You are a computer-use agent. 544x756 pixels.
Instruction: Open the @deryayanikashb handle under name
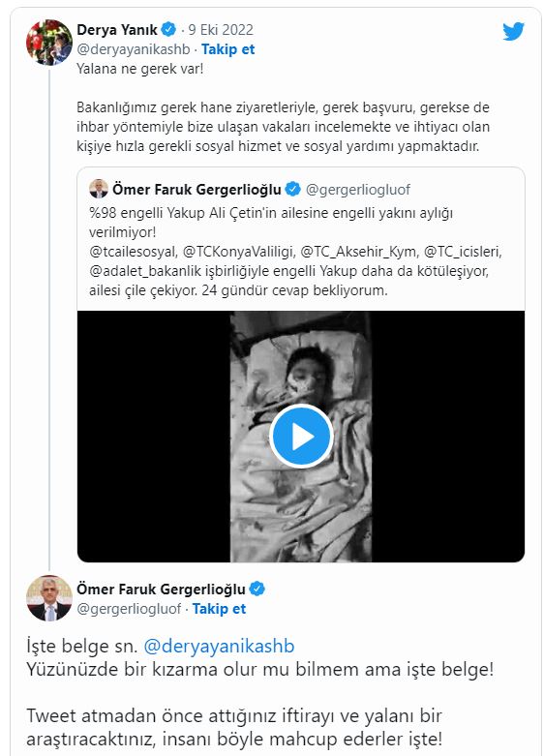[x=134, y=49]
